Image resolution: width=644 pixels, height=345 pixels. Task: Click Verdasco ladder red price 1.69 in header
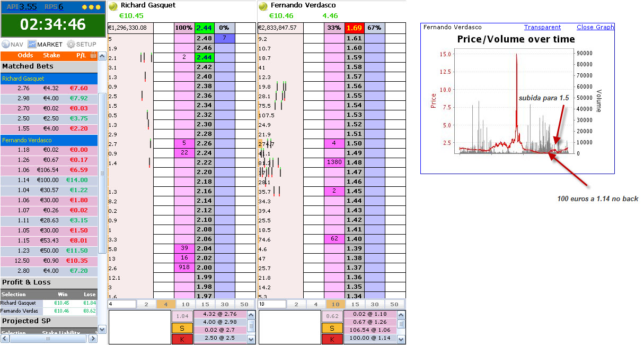(x=354, y=28)
